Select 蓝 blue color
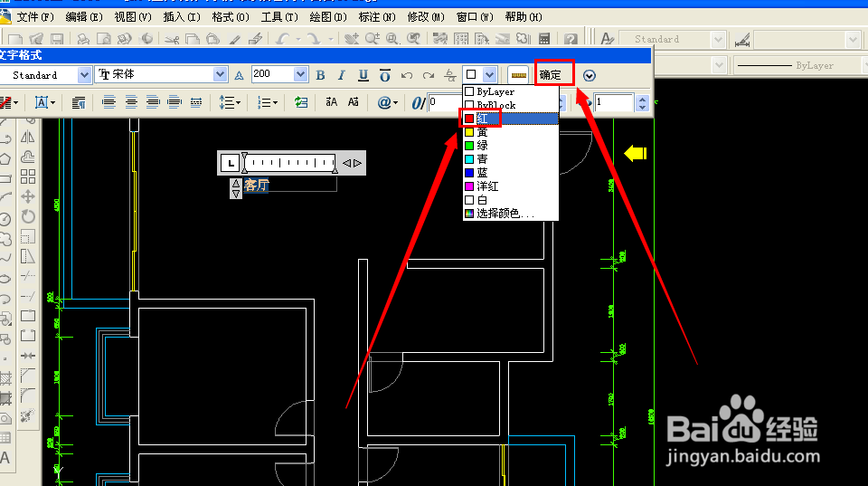The image size is (868, 486). 510,172
